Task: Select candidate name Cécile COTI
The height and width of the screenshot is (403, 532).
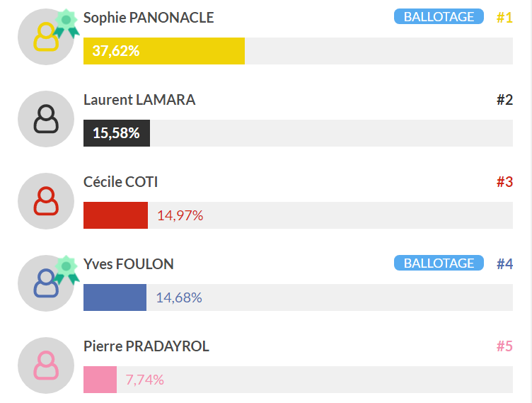Action: coord(120,182)
